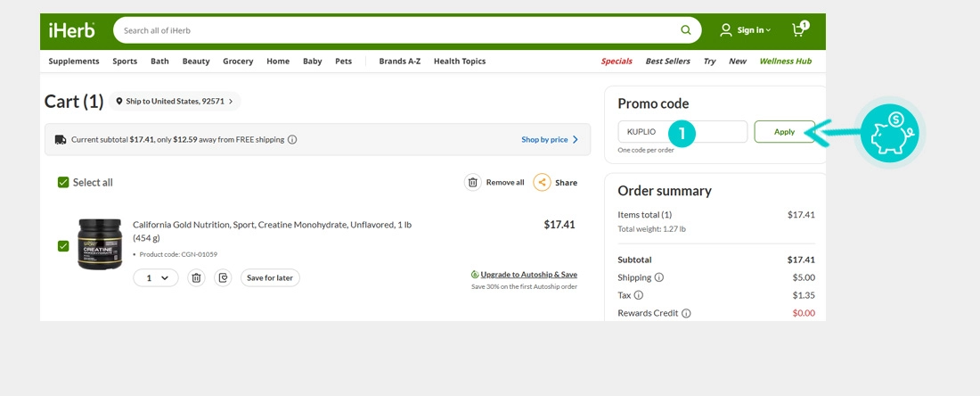Go to the Specials section

point(617,62)
